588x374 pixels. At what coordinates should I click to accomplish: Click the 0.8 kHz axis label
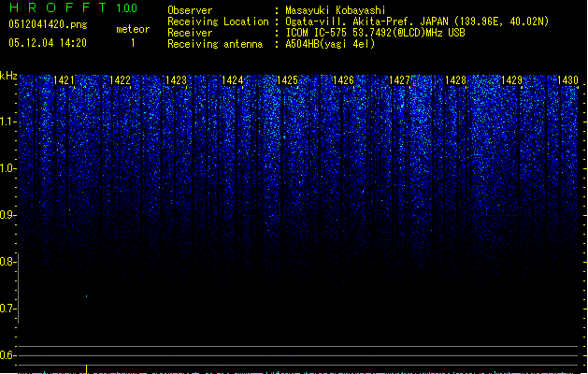click(7, 262)
